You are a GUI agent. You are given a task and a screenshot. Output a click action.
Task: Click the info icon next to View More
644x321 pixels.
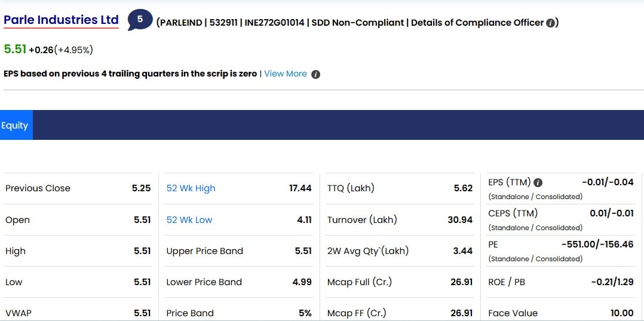click(x=315, y=74)
